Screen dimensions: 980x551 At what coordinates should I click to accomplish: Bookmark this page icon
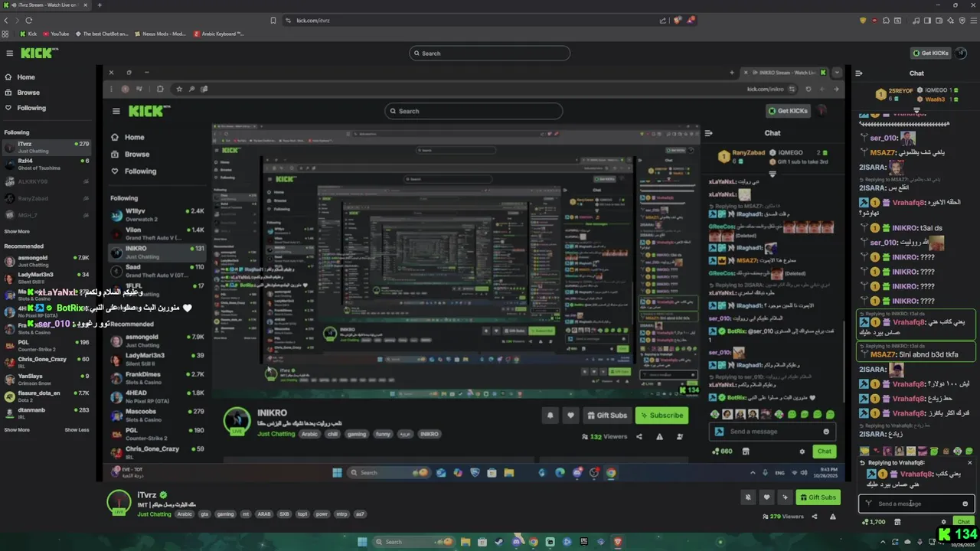(273, 21)
